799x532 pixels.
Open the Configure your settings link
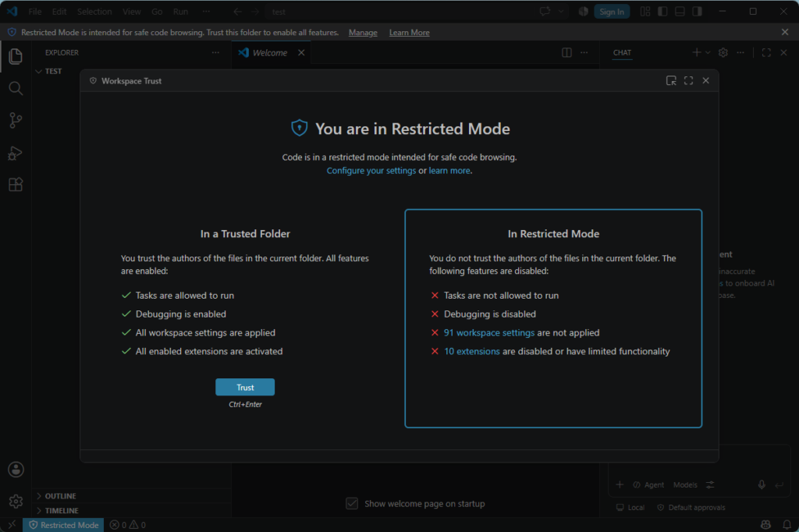371,170
